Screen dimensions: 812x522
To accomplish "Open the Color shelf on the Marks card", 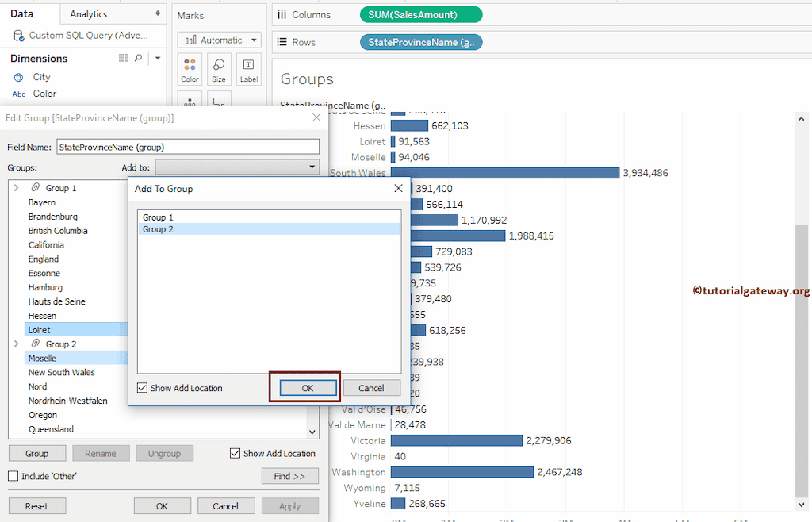I will pos(190,69).
